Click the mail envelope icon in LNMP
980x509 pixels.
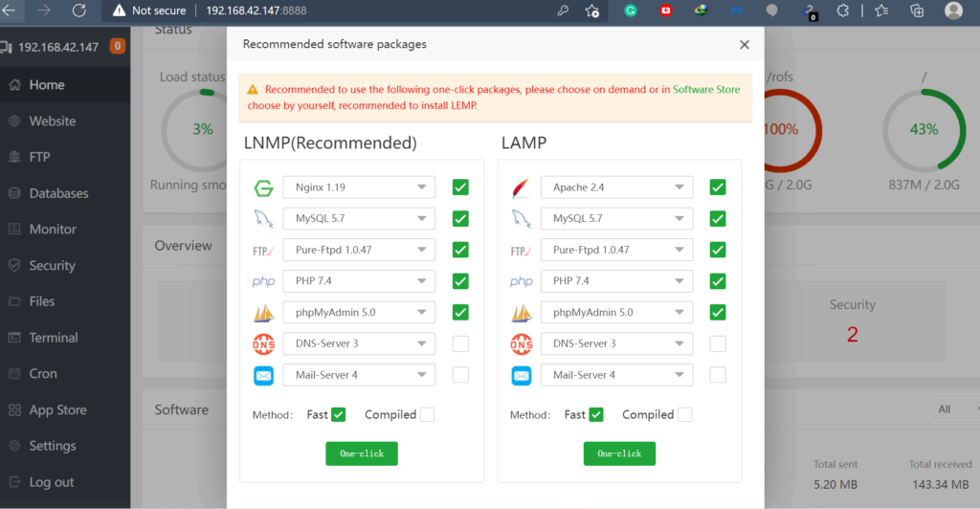click(264, 375)
